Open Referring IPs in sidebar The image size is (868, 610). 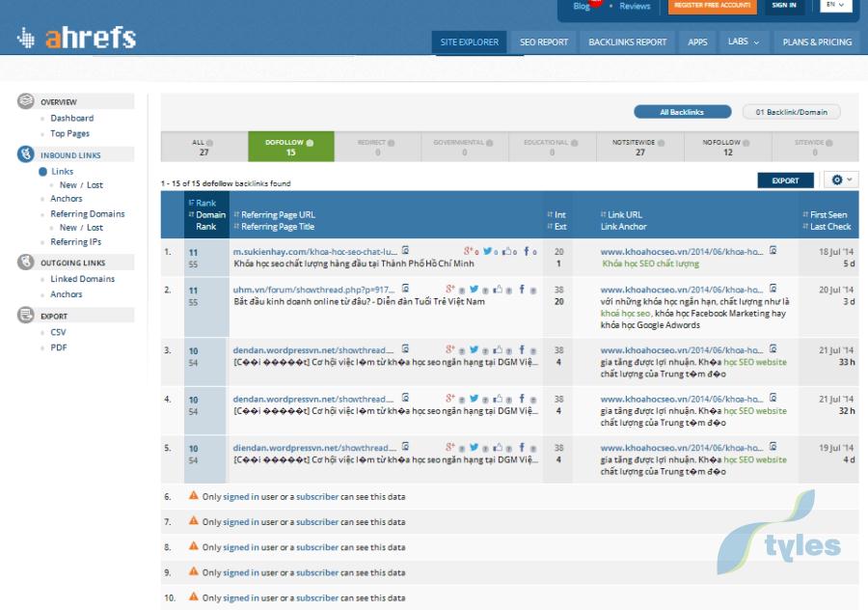76,241
